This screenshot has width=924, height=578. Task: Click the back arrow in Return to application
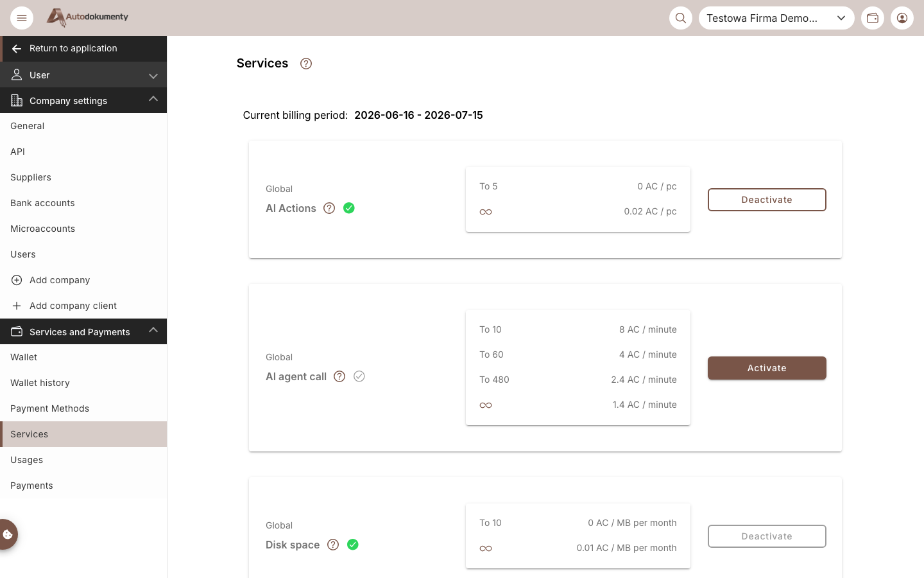coord(17,49)
